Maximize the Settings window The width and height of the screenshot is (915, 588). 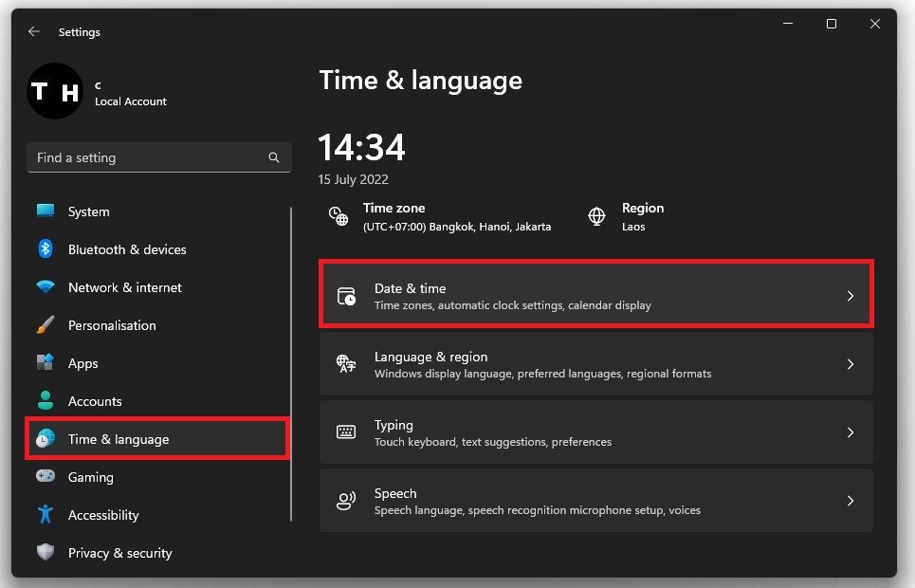(832, 24)
